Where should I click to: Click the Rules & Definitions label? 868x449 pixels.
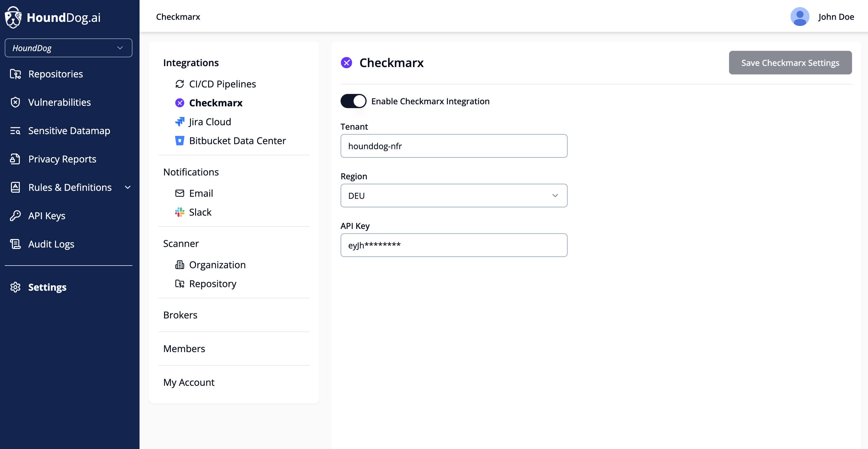coord(70,188)
